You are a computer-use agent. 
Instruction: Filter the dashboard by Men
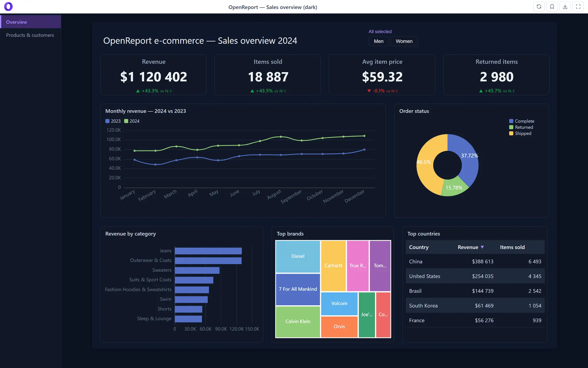[378, 41]
